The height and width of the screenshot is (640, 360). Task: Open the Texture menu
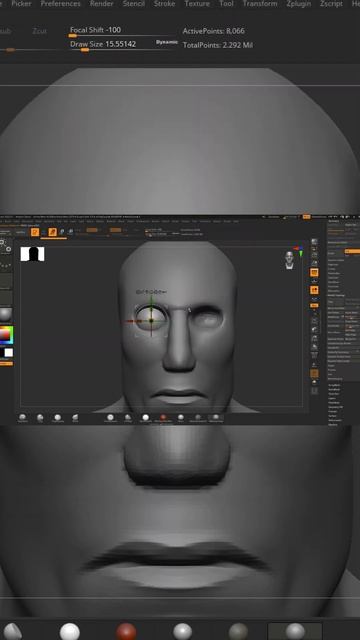click(197, 4)
